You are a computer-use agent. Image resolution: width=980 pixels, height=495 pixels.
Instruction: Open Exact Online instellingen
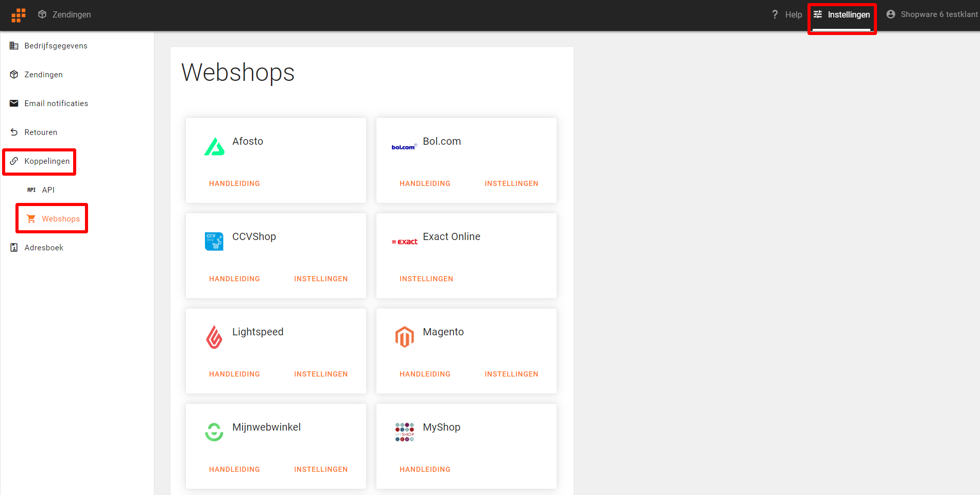426,279
